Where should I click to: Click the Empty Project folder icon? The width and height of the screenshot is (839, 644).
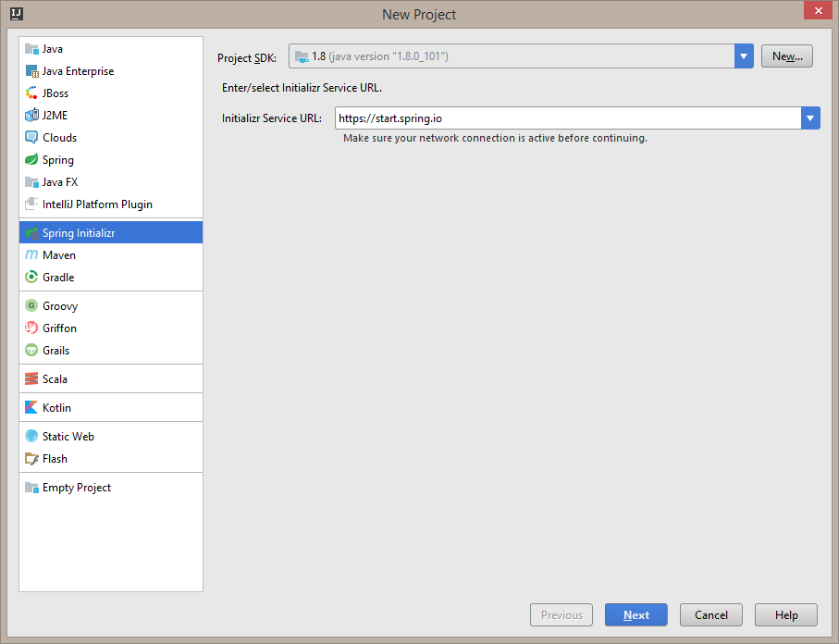31,488
